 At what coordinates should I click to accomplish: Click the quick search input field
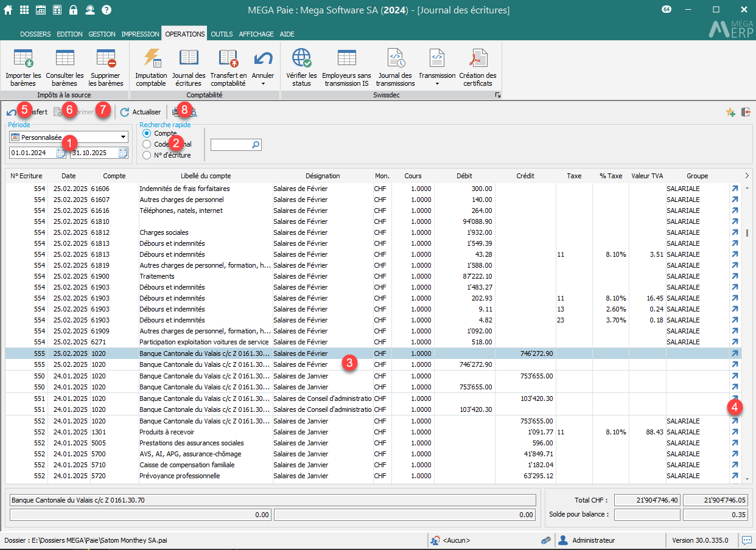coord(231,145)
